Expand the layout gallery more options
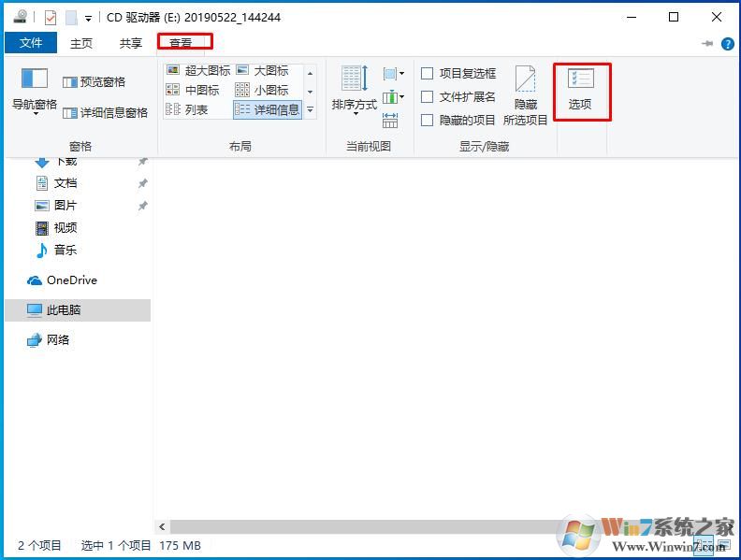This screenshot has height=560, width=741. (310, 109)
